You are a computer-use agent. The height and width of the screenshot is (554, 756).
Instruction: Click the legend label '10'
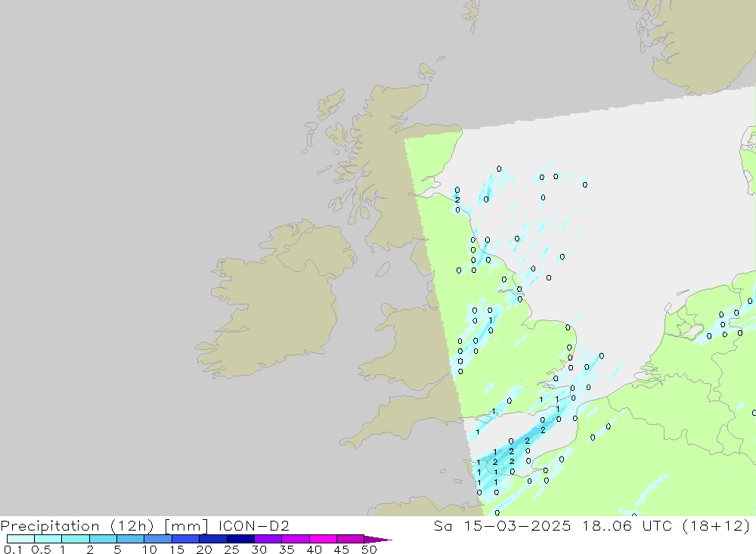(149, 549)
